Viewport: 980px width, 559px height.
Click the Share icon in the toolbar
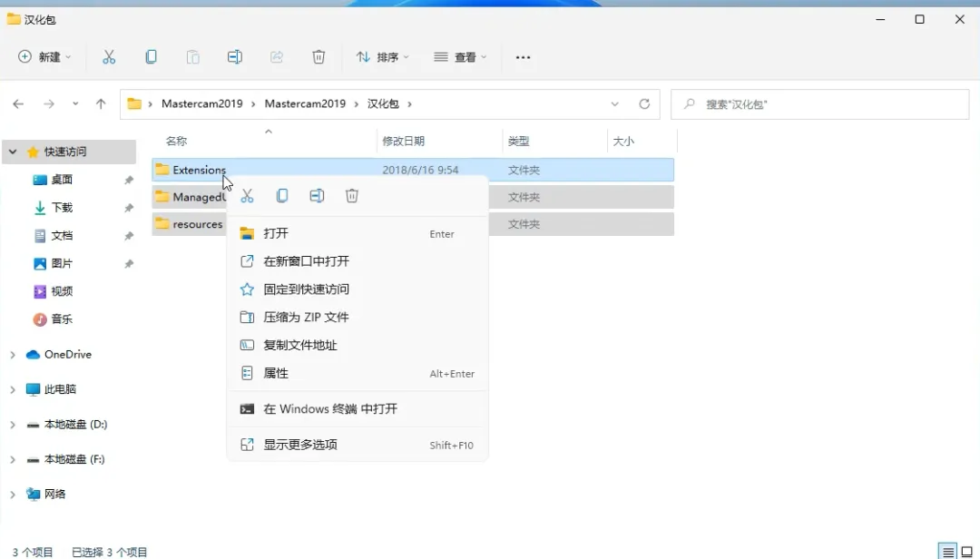click(x=276, y=57)
